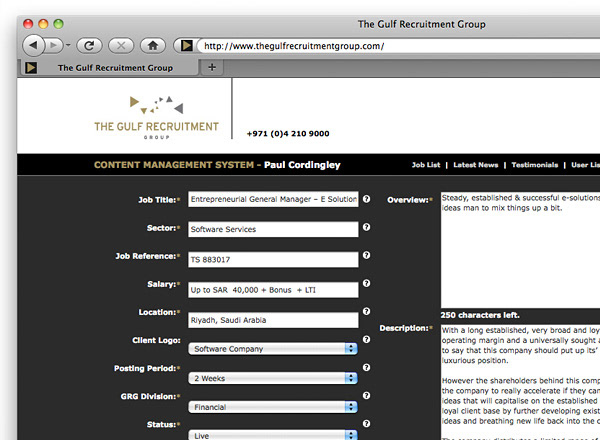The height and width of the screenshot is (440, 600).
Task: Open the history dropdown beside forward button
Action: pos(68,46)
